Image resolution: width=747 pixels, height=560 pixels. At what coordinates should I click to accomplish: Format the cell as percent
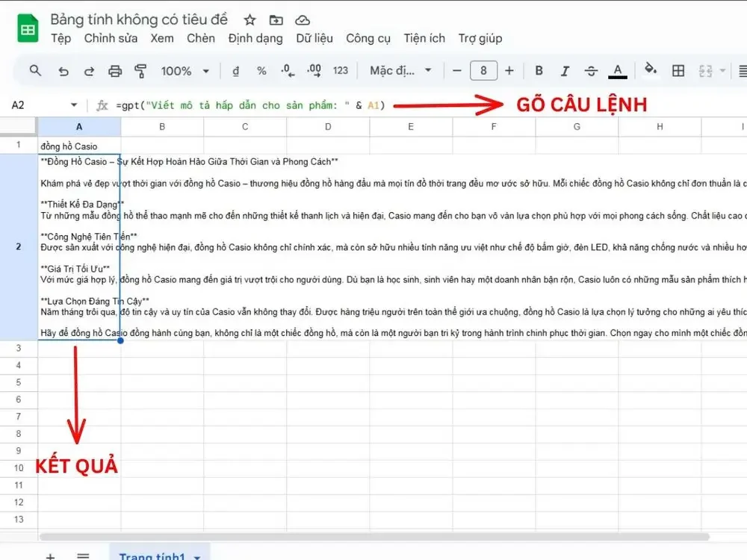261,71
